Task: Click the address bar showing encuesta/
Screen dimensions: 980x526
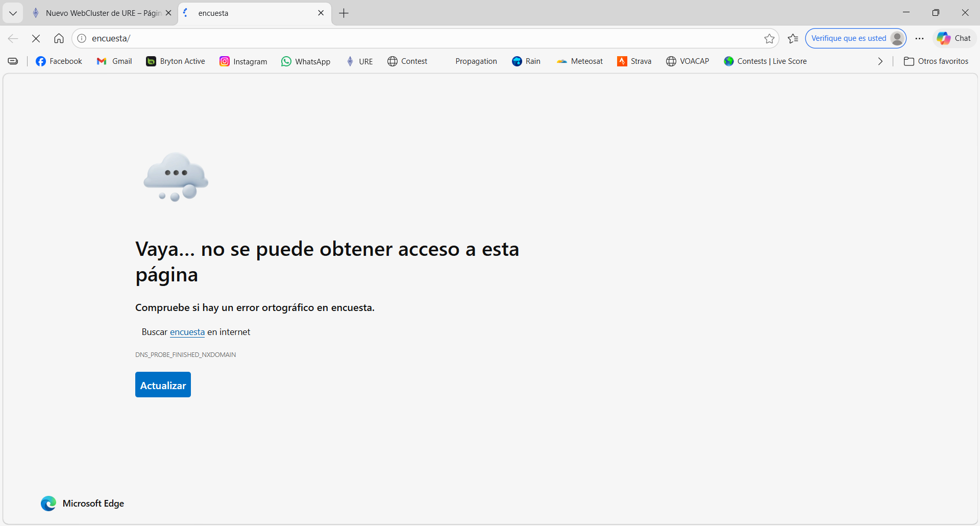Action: 408,38
